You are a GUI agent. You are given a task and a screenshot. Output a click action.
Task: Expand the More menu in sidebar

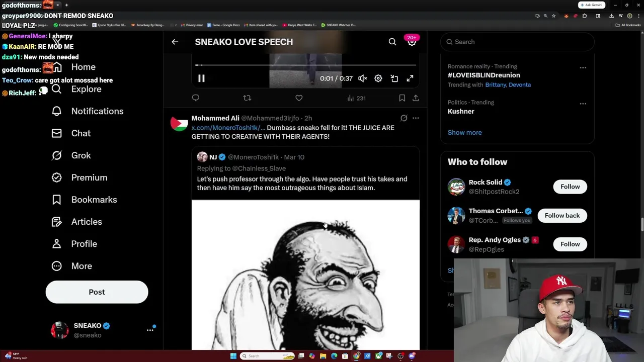tap(71, 266)
